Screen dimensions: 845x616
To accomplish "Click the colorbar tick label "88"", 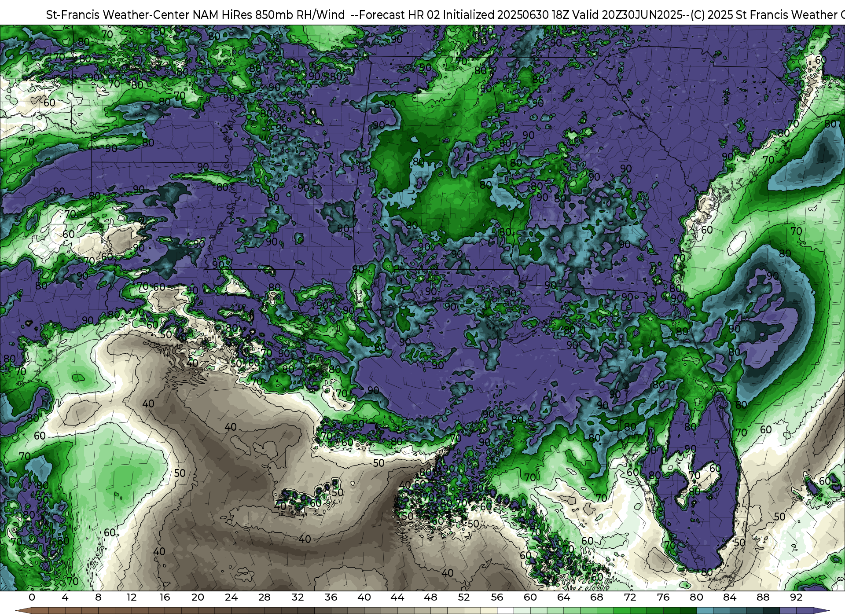I will click(763, 598).
